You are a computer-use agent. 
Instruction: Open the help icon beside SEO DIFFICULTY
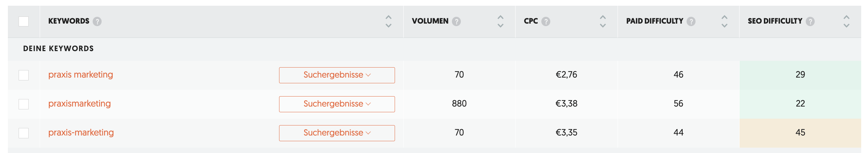pyautogui.click(x=810, y=21)
